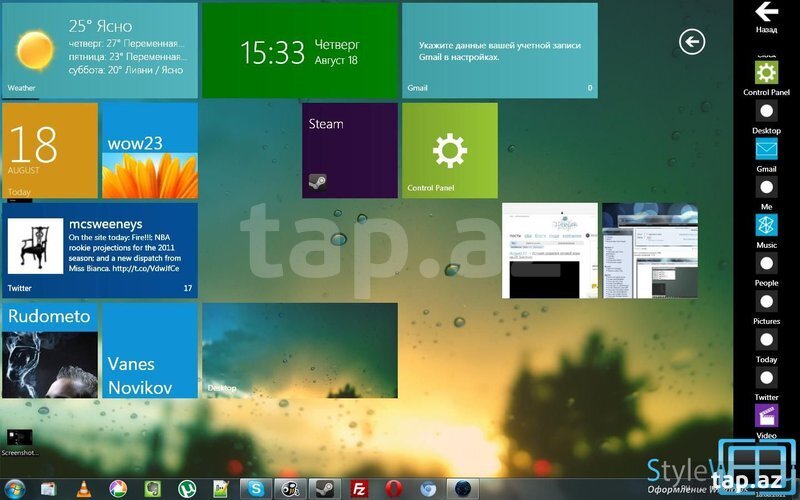Open the white browser window thumbnail tile
This screenshot has height=500, width=800.
point(549,250)
